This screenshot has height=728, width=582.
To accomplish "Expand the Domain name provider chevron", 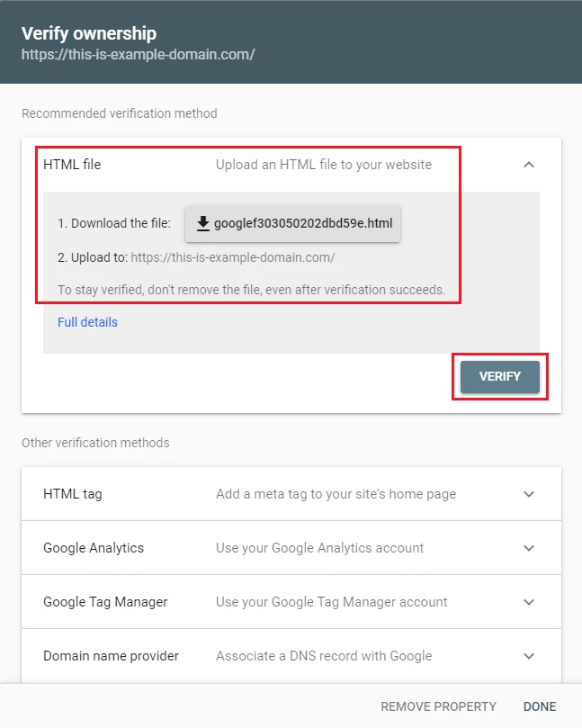I will [529, 656].
